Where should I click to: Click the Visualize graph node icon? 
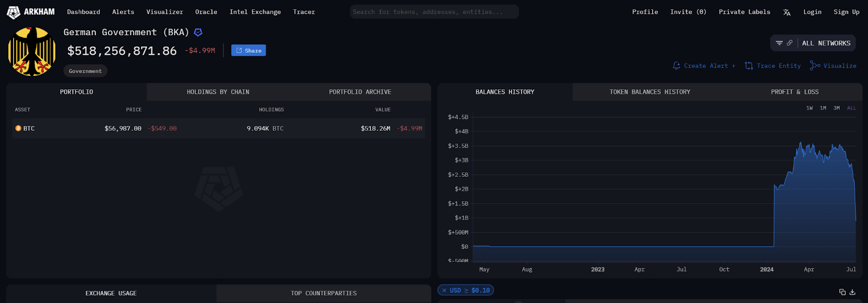815,66
